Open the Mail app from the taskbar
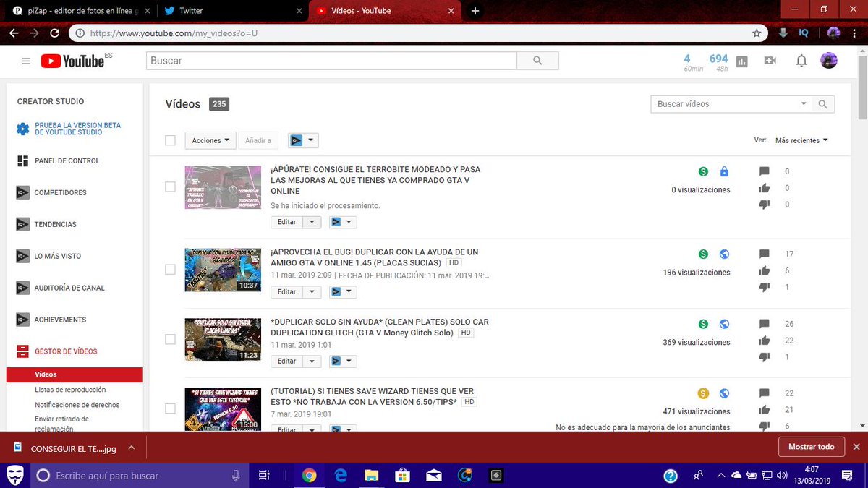 pos(433,475)
